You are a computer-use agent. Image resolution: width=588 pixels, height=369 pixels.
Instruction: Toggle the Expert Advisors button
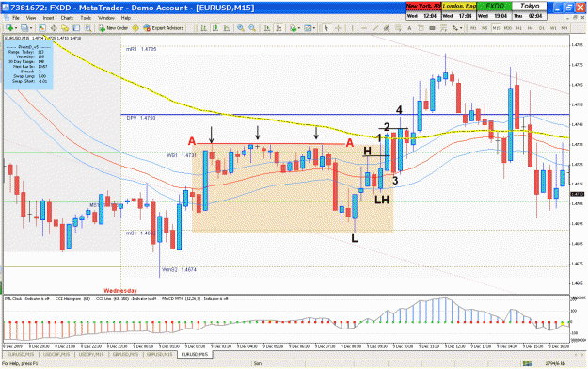tap(164, 28)
